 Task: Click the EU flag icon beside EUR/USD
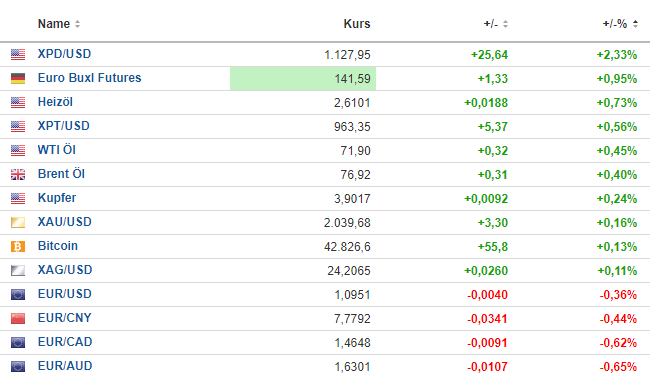coord(18,294)
